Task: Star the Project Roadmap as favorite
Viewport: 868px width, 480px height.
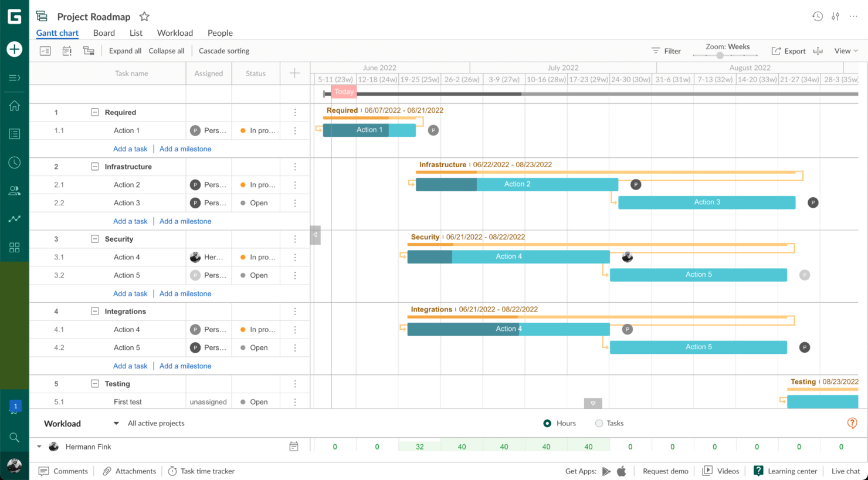Action: point(143,16)
